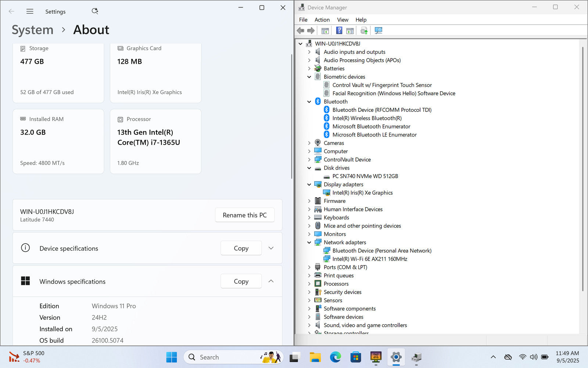Open Microsoft Edge from the taskbar
588x368 pixels.
(x=335, y=357)
